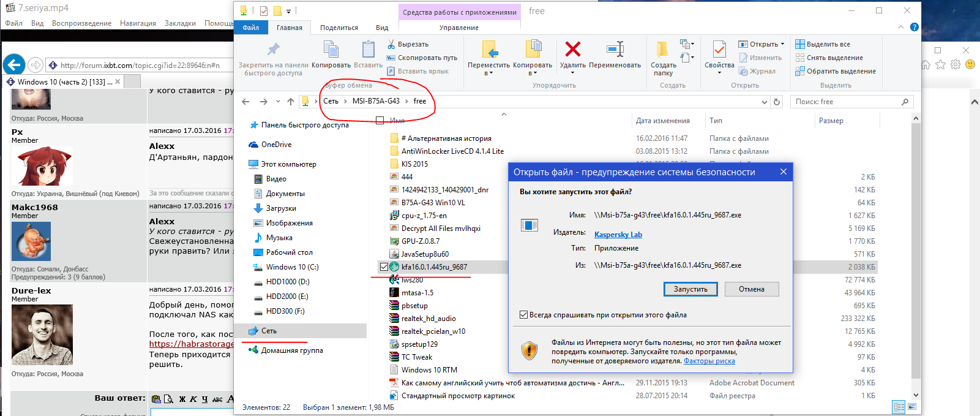Viewport: 980px width, 416px height.
Task: Click Изменить in the Открыть group
Action: 760,58
